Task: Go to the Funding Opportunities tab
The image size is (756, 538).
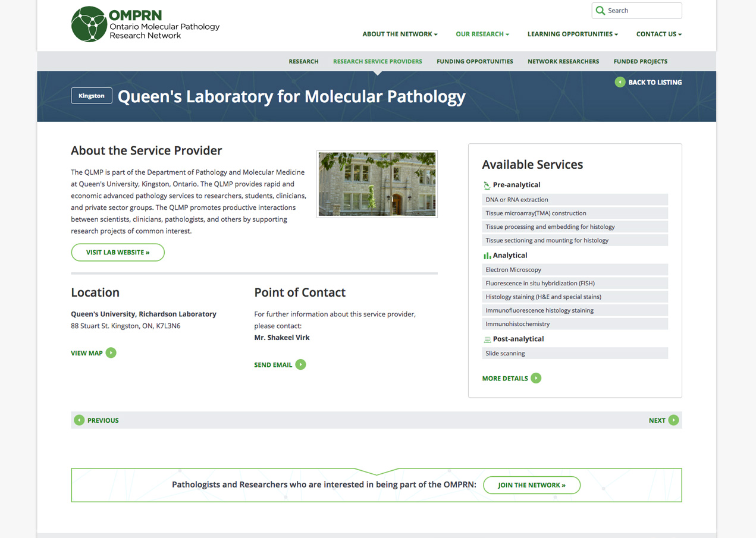Action: point(475,61)
